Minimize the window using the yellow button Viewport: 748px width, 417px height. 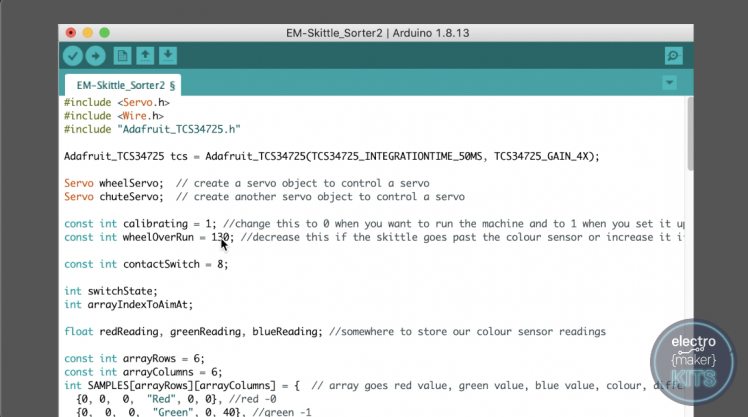click(87, 33)
